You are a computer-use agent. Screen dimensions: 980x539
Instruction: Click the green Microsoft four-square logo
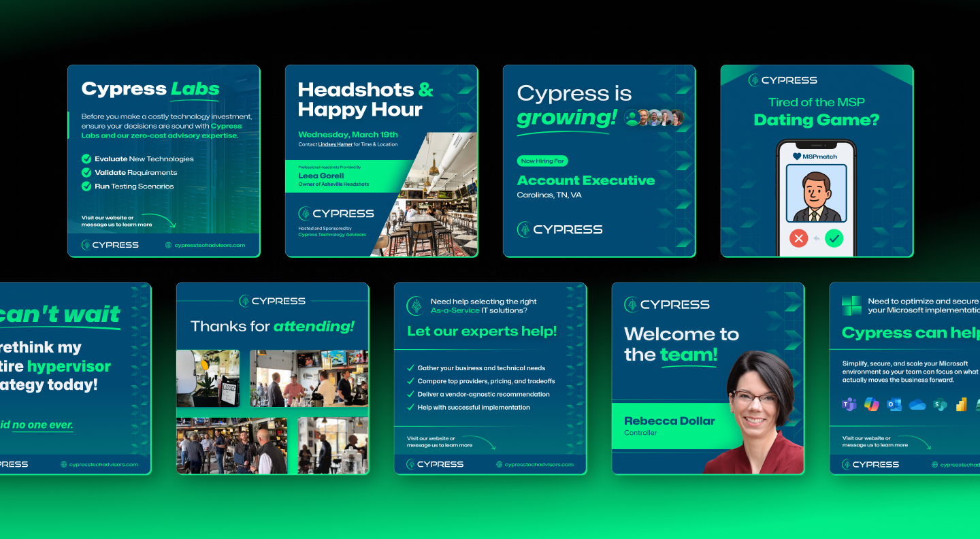click(x=851, y=306)
